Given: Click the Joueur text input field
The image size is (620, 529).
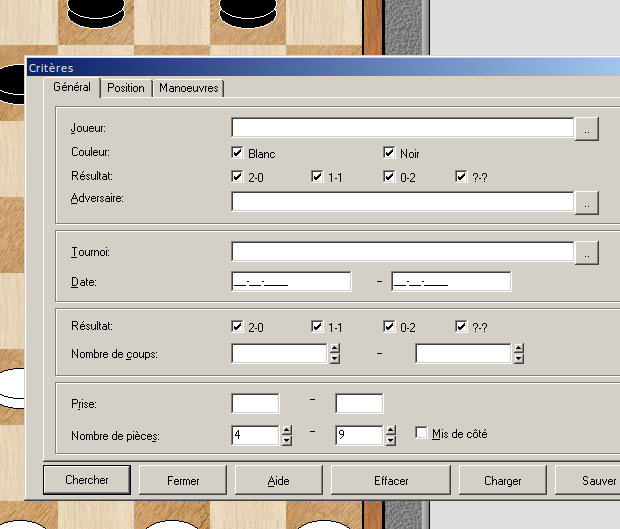Looking at the screenshot, I should click(x=402, y=128).
